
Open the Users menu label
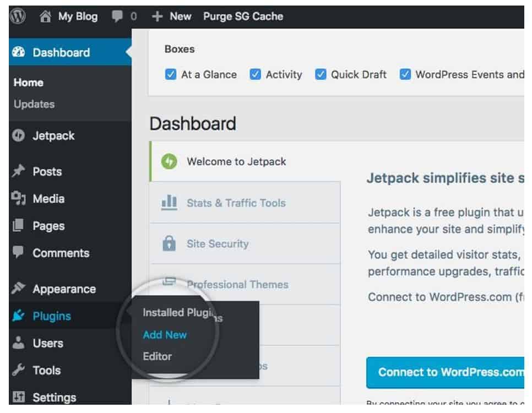pos(48,343)
